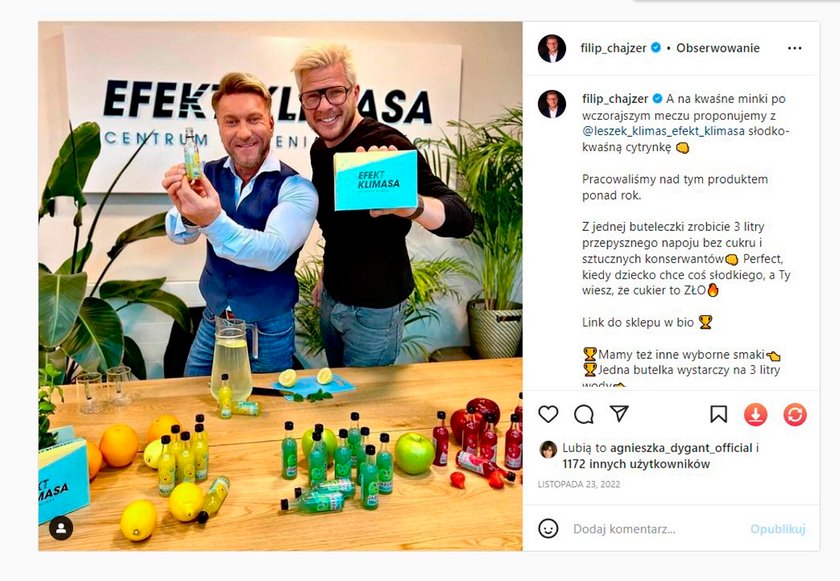Click the caption author avatar
The width and height of the screenshot is (840, 581).
click(552, 104)
